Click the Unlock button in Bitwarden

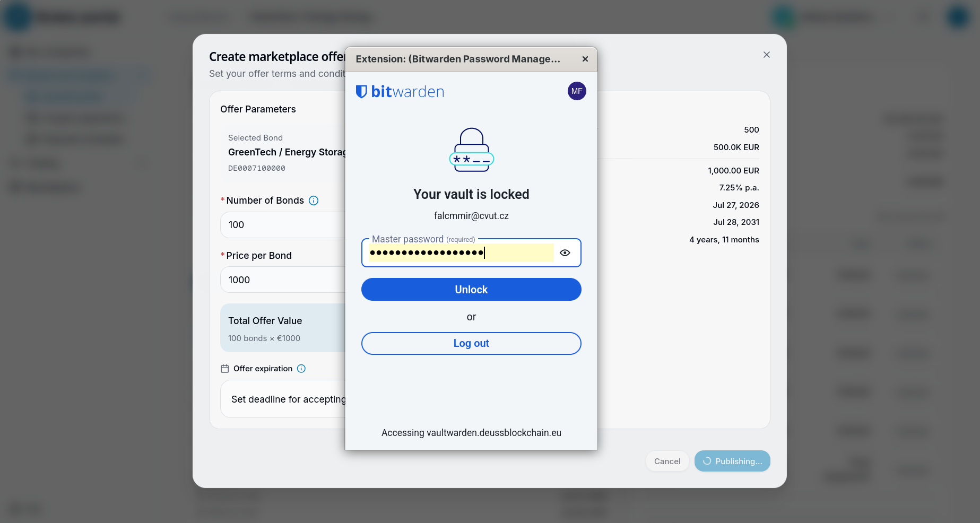click(x=471, y=290)
